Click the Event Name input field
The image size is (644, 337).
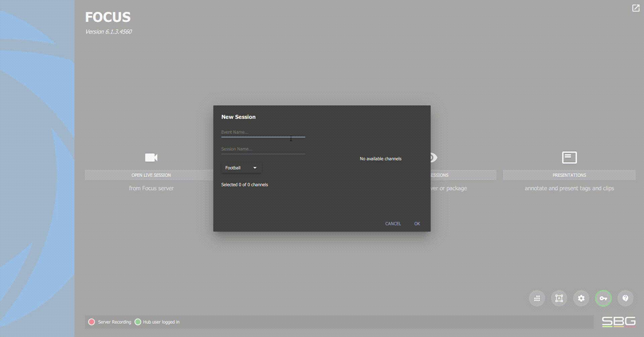(x=263, y=132)
